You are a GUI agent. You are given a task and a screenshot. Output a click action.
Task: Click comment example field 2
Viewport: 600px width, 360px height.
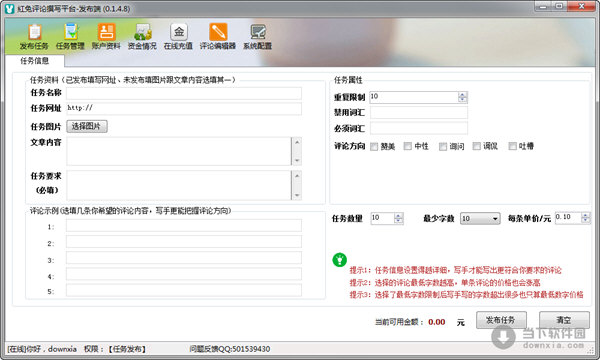coord(184,242)
